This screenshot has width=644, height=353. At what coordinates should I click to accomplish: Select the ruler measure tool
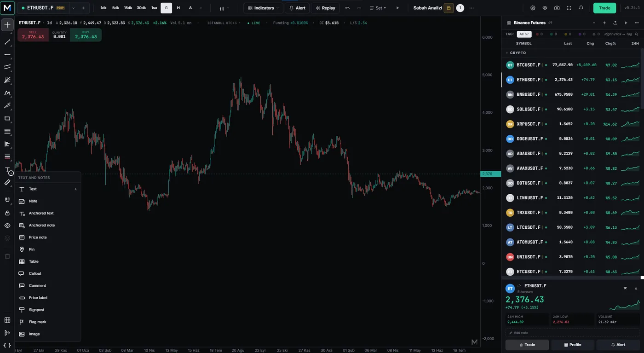tap(7, 183)
